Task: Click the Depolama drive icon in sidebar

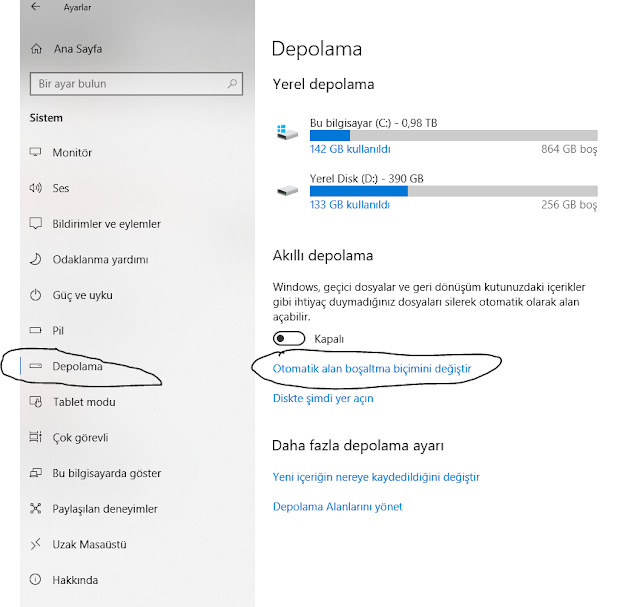Action: pyautogui.click(x=36, y=366)
